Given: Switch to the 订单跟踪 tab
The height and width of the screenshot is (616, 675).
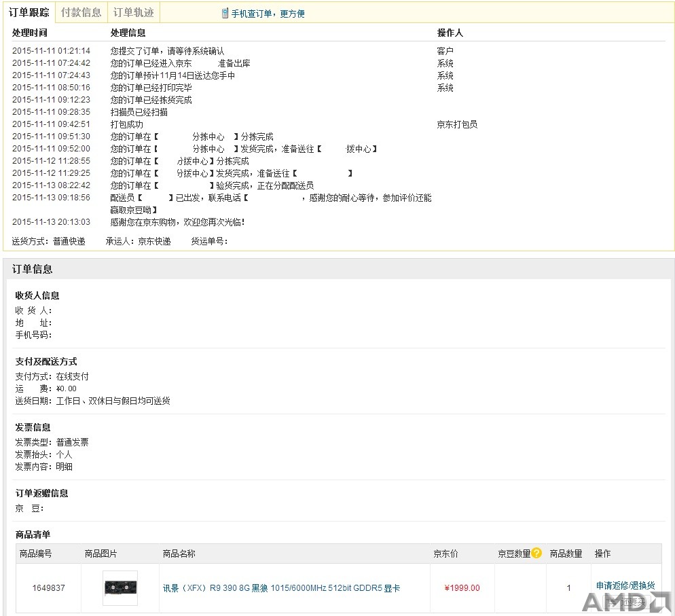Looking at the screenshot, I should pos(29,12).
